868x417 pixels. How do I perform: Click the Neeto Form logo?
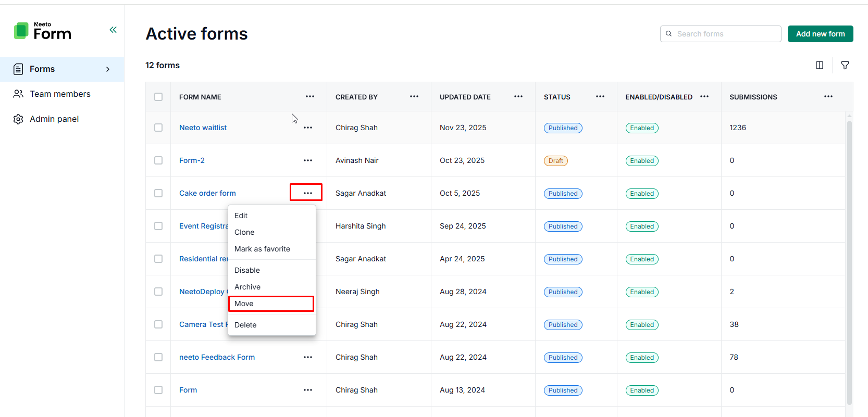[x=43, y=31]
